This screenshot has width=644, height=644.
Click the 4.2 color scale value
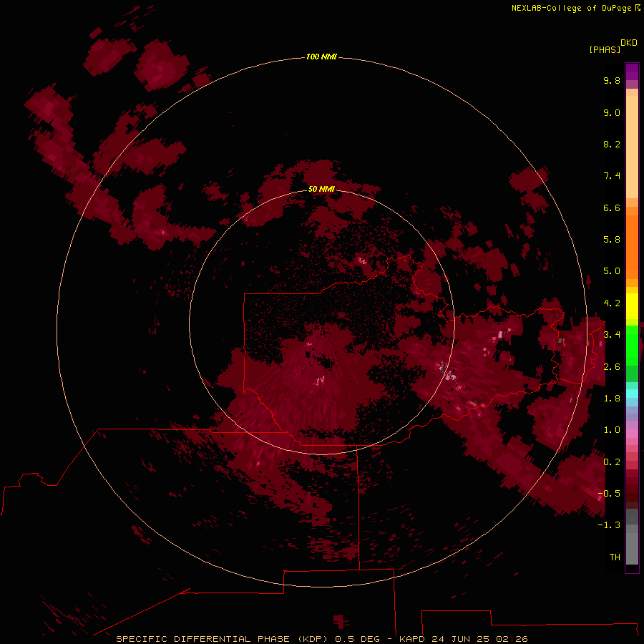point(612,303)
